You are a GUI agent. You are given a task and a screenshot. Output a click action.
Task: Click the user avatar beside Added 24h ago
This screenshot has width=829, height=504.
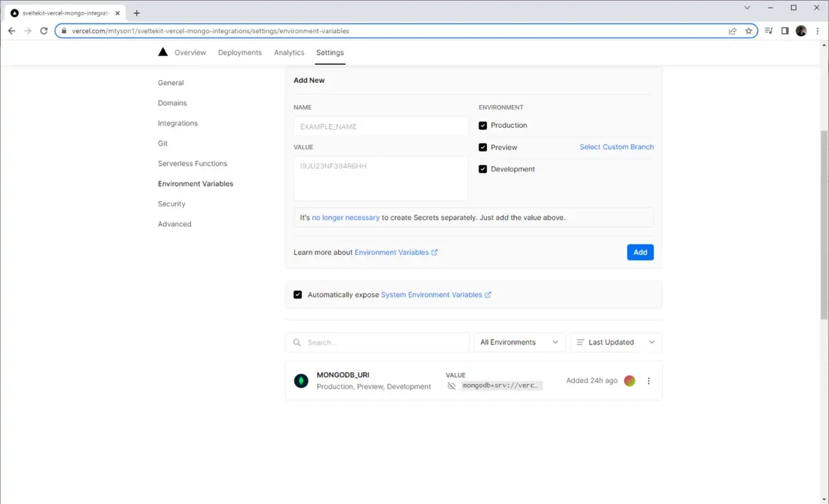pyautogui.click(x=629, y=380)
